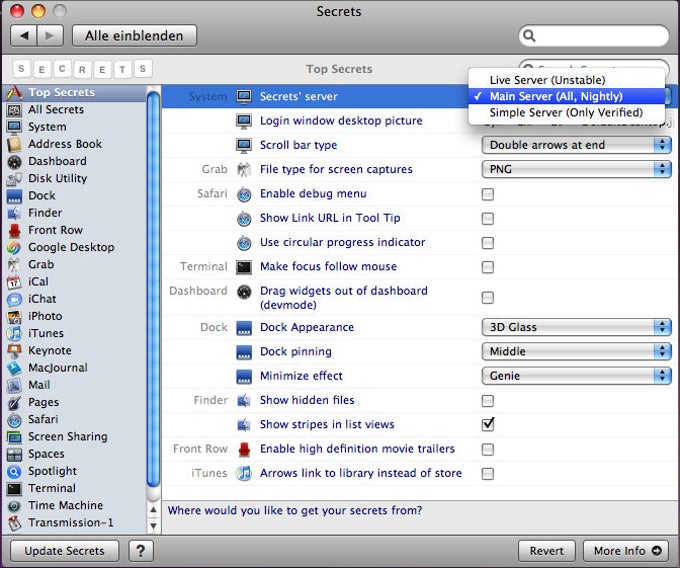Click sidebar blue vertical scrollbar thumb

point(153,289)
